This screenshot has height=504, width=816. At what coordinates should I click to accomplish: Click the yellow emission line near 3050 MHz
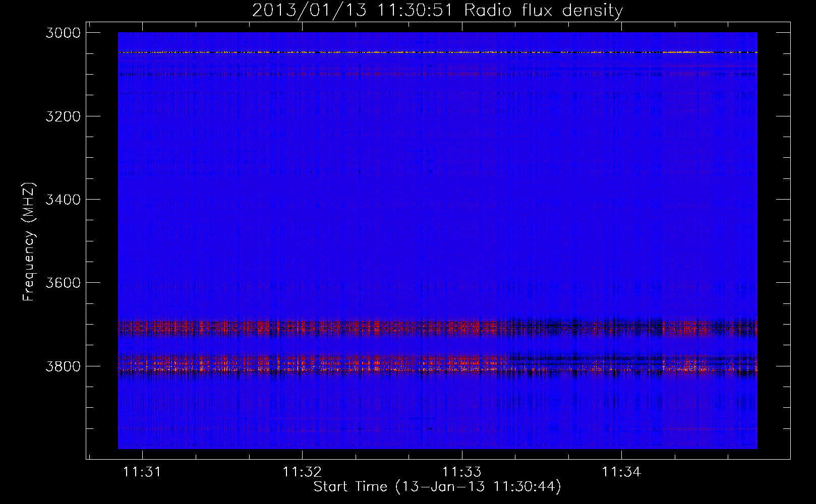pos(437,52)
